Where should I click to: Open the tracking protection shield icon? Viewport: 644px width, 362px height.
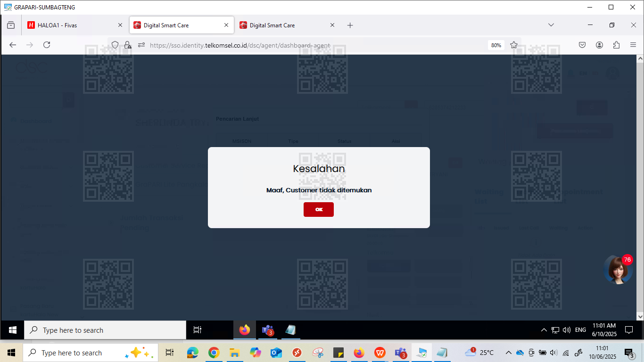115,45
